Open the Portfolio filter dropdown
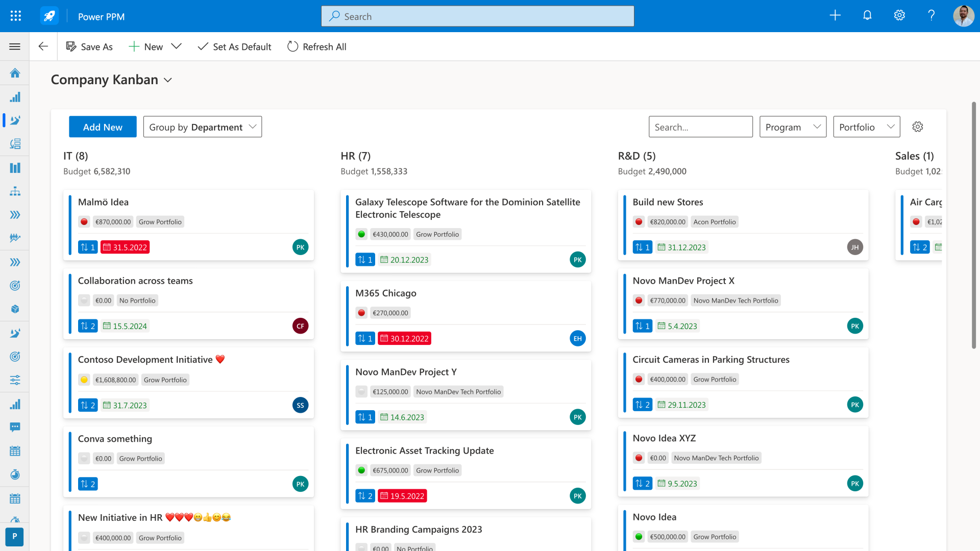Viewport: 980px width, 551px height. click(x=866, y=127)
